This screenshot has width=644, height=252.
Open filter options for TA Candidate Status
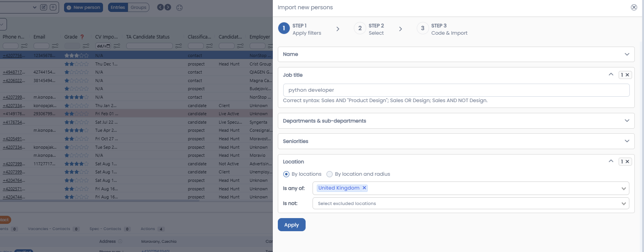[x=179, y=46]
